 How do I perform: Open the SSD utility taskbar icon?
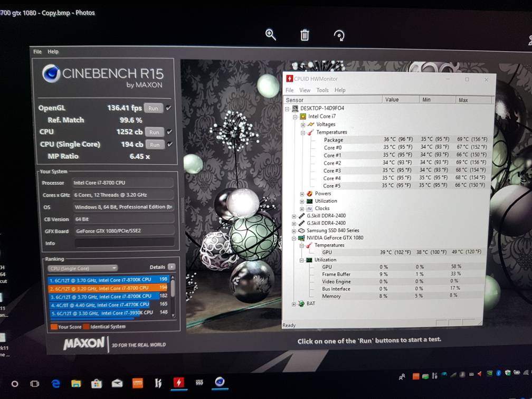pos(199,383)
